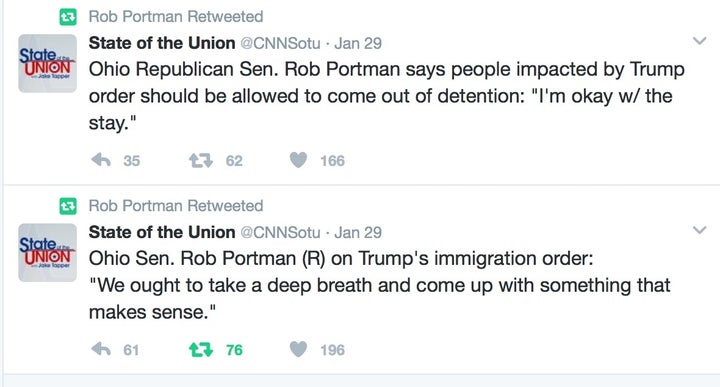Open the first tweet's Jan 29 timestamp
The width and height of the screenshot is (720, 387).
pyautogui.click(x=358, y=43)
